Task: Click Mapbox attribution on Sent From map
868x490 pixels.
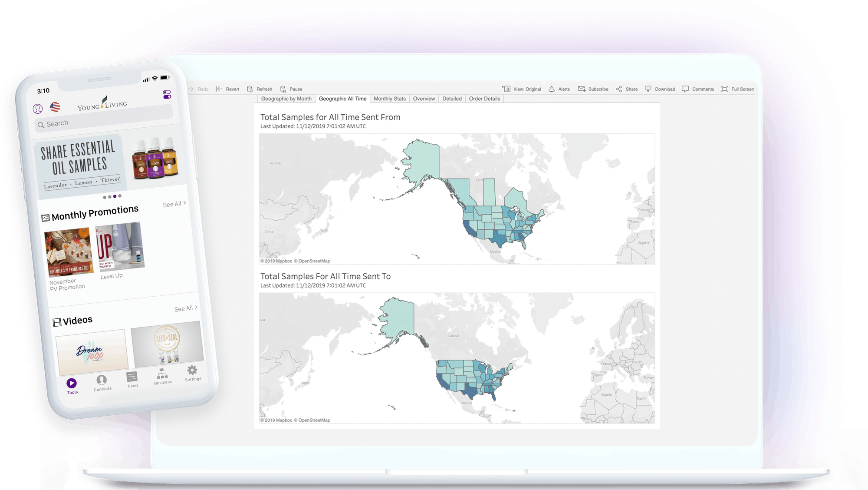Action: 276,261
